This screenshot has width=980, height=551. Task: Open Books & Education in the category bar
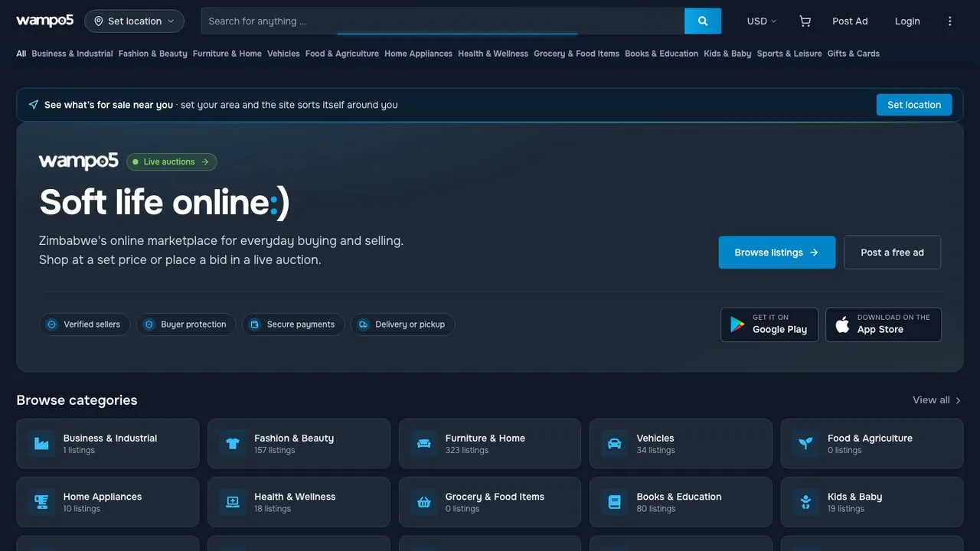point(661,54)
